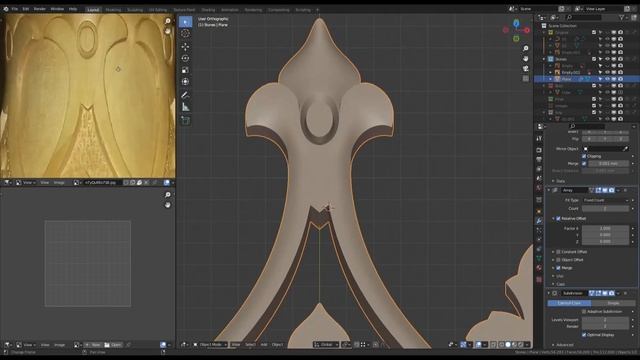This screenshot has width=640, height=360.
Task: Select the Add Cube tool
Action: click(185, 120)
